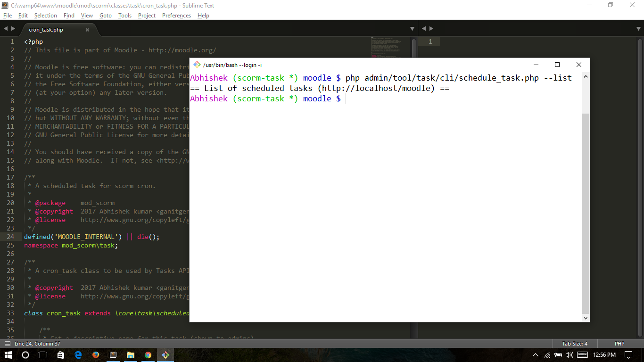
Task: Switch to Chrome taskbar icon
Action: (148, 355)
